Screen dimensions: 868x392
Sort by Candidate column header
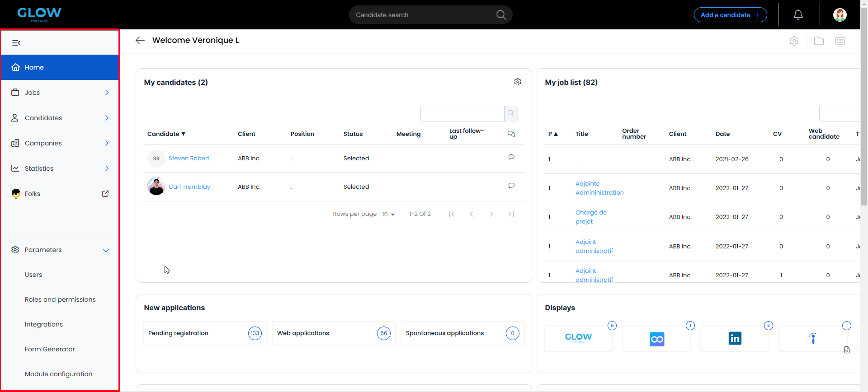(x=166, y=134)
